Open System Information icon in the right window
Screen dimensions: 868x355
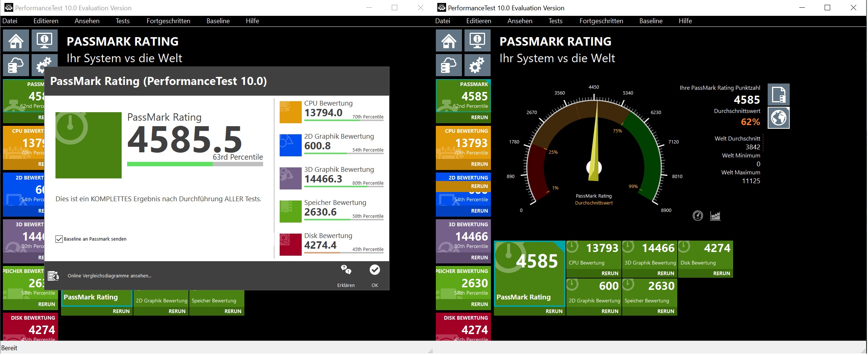[477, 40]
